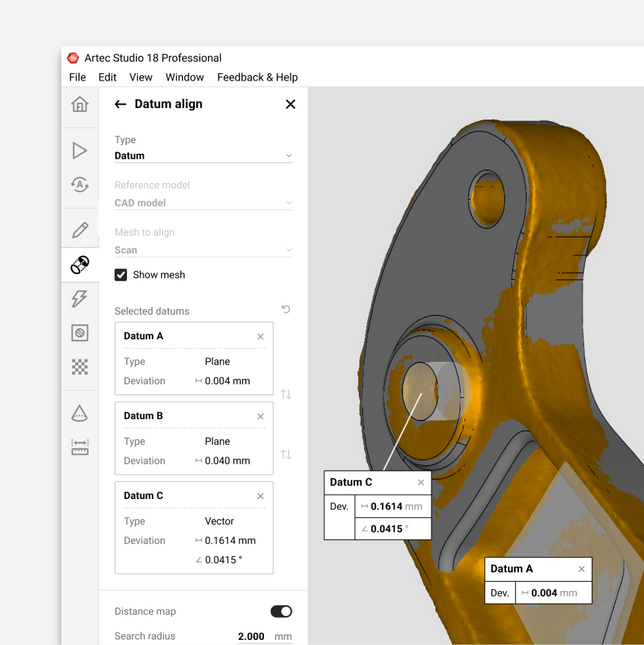The width and height of the screenshot is (644, 645).
Task: Open the cone Construct primitives icon
Action: click(79, 413)
